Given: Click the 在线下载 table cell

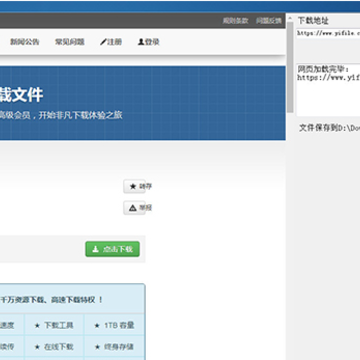Looking at the screenshot, I should 54,347.
